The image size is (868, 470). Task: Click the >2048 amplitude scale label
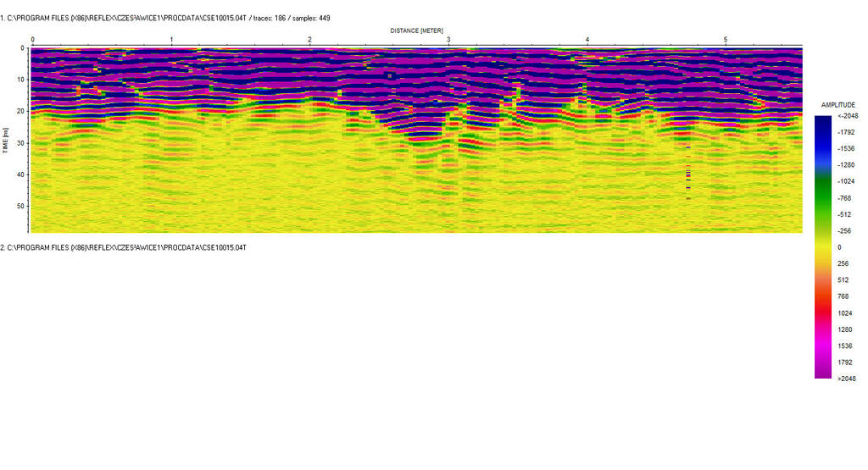(x=845, y=379)
